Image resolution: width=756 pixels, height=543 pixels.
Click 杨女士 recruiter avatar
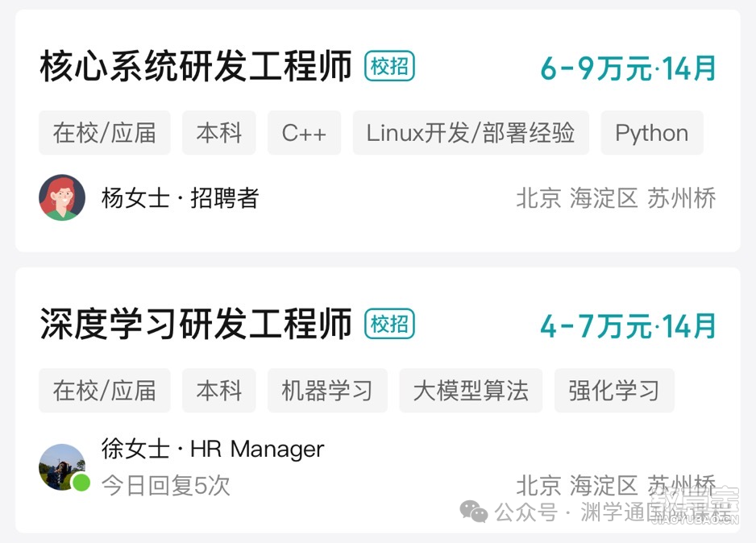62,197
